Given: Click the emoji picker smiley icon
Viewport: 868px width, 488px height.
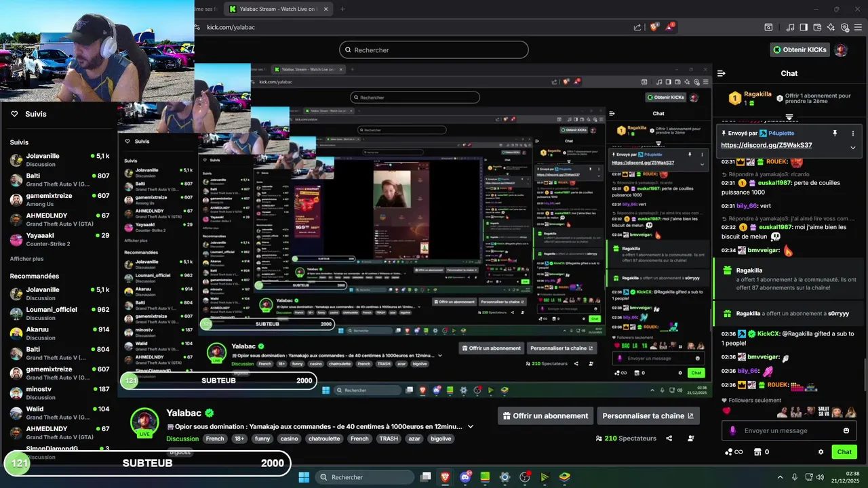Looking at the screenshot, I should coord(846,430).
